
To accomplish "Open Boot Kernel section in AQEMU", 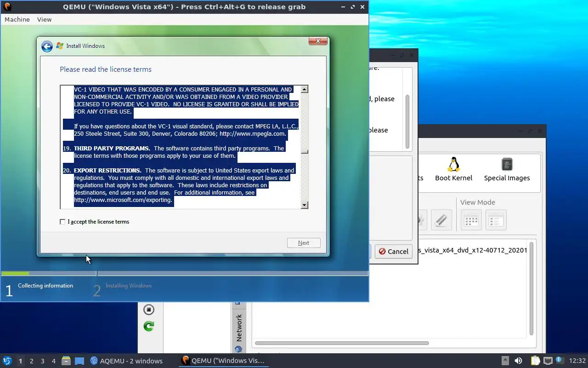I will coord(453,169).
